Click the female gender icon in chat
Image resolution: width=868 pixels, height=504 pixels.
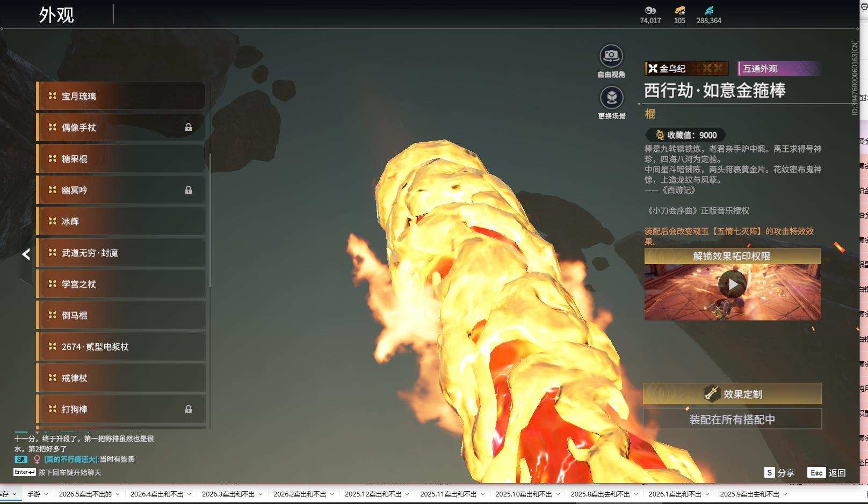coord(37,459)
